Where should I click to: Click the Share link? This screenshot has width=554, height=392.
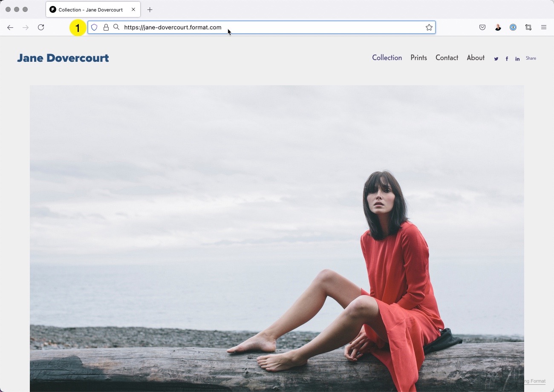(531, 58)
